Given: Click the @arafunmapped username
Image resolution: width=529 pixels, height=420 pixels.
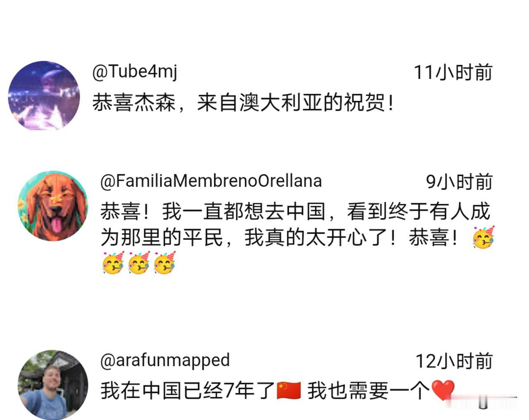Looking at the screenshot, I should click(x=165, y=360).
